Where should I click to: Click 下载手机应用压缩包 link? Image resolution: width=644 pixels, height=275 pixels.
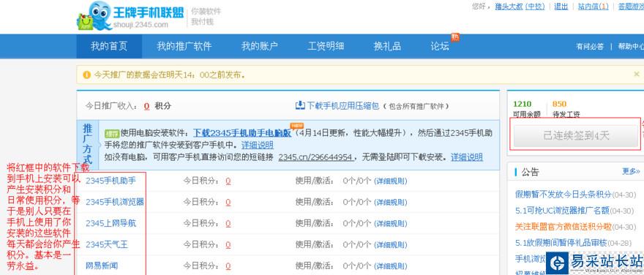pos(343,106)
